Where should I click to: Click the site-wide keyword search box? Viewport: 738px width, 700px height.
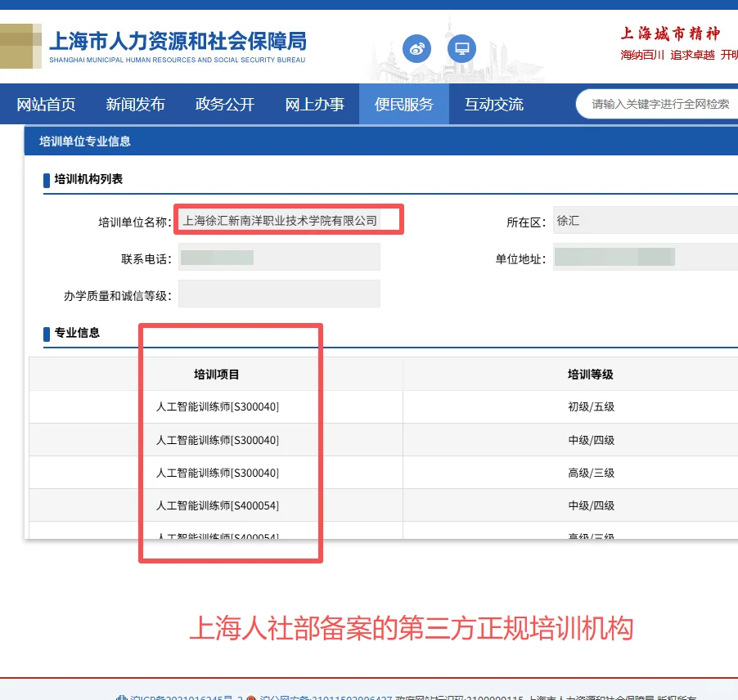pos(659,104)
